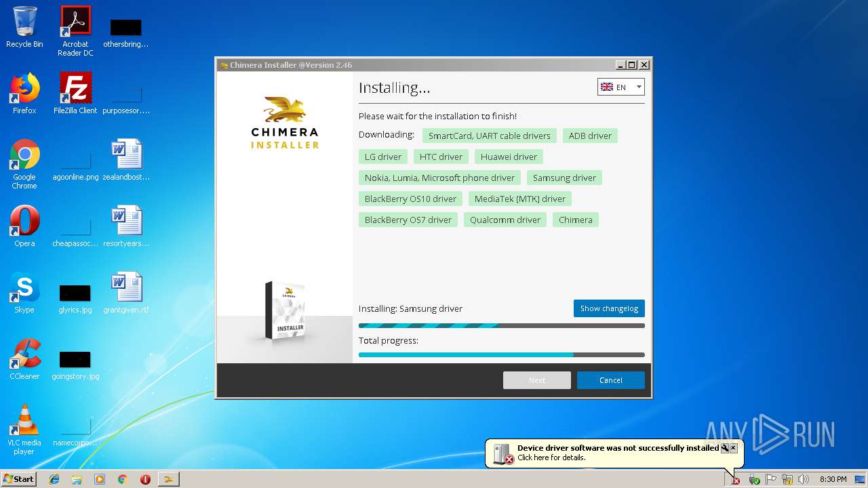Click the HTC driver tag

[441, 157]
